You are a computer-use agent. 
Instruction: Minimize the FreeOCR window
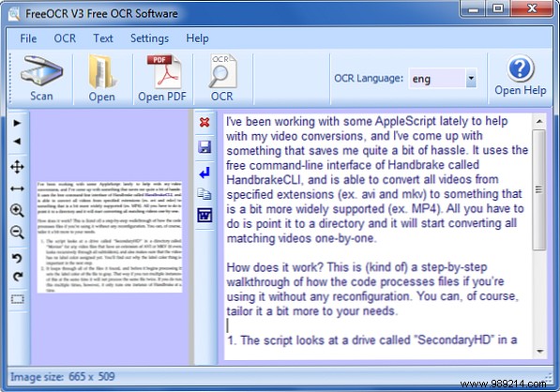473,8
